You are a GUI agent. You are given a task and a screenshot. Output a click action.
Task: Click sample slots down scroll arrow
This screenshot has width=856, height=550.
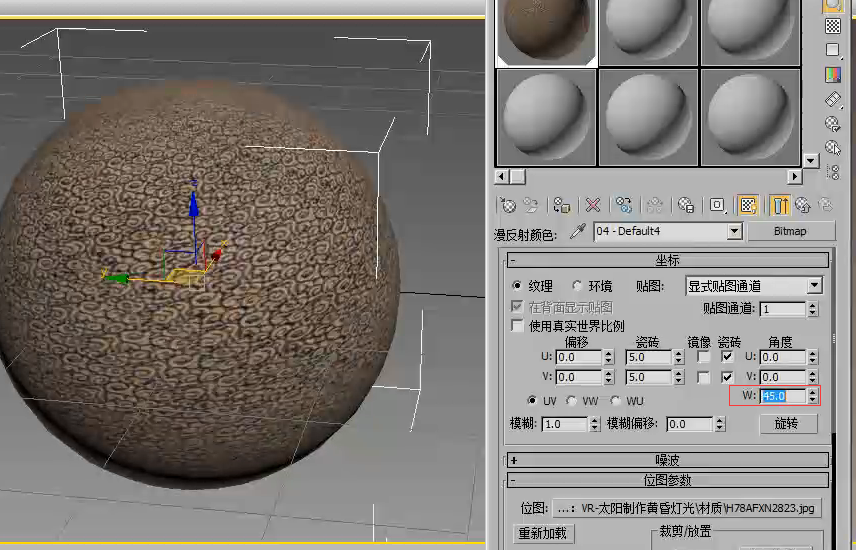811,161
